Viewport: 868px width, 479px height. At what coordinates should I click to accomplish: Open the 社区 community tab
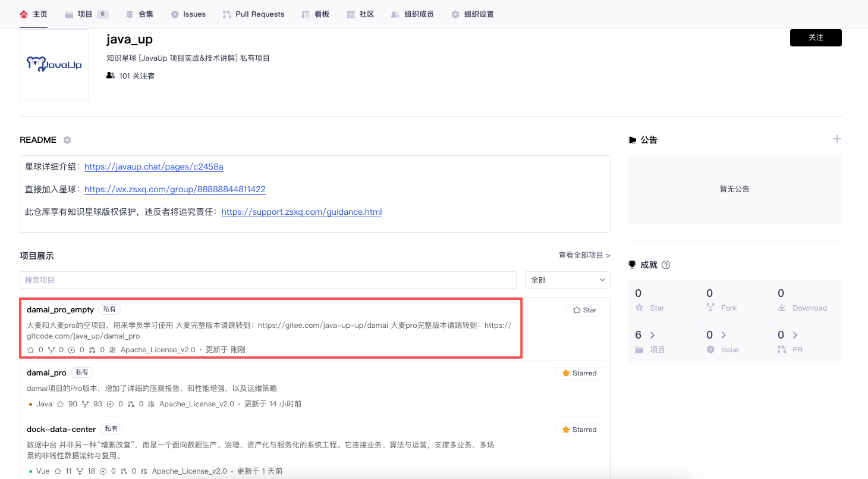(x=360, y=14)
